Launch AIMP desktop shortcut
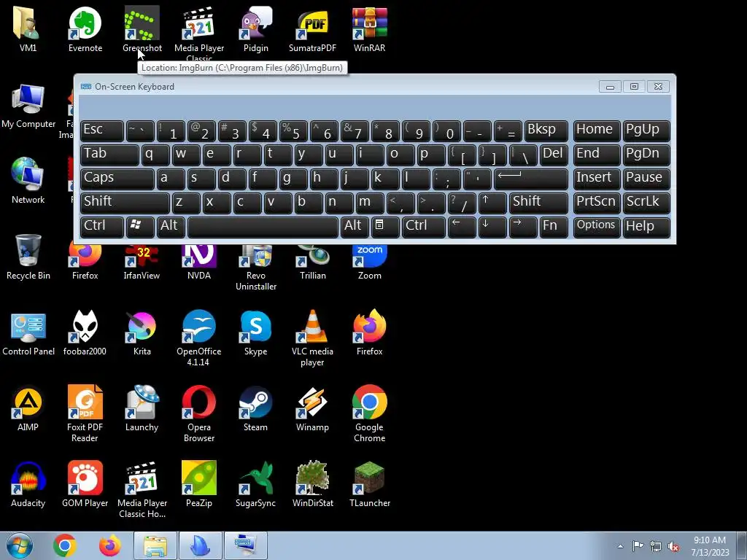Viewport: 747px width, 560px height. [28, 408]
